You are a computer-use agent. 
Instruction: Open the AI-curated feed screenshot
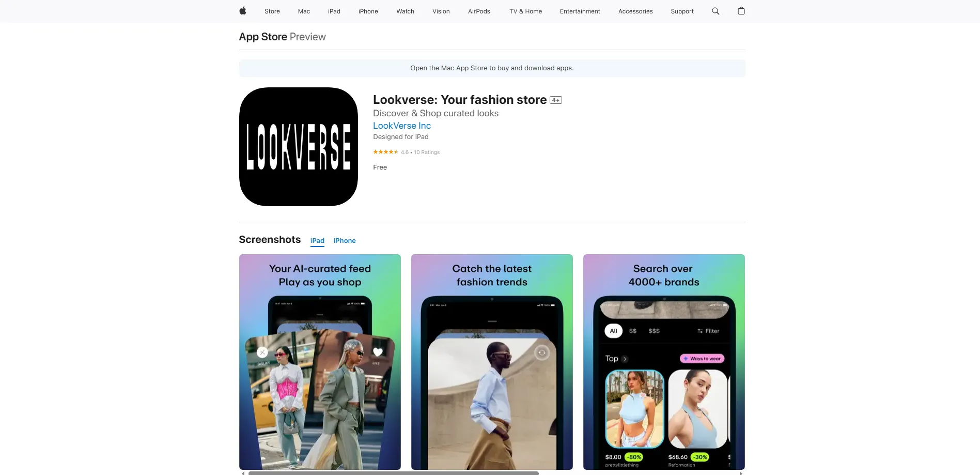[x=320, y=362]
